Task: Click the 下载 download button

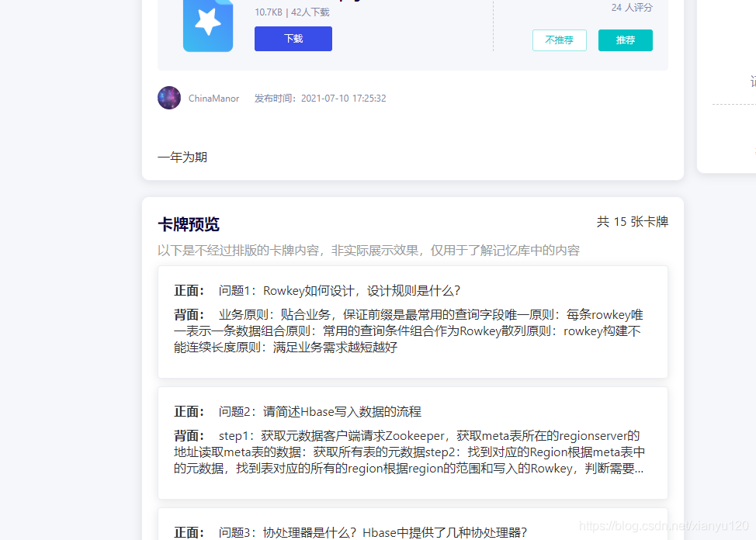Action: [x=293, y=38]
